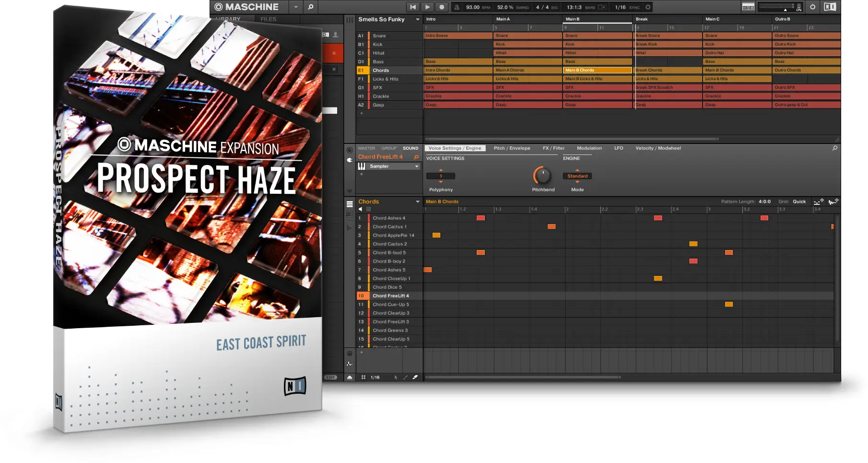868x463 pixels.
Task: Toggle the follow playhead icon next to BARS
Action: coord(602,7)
